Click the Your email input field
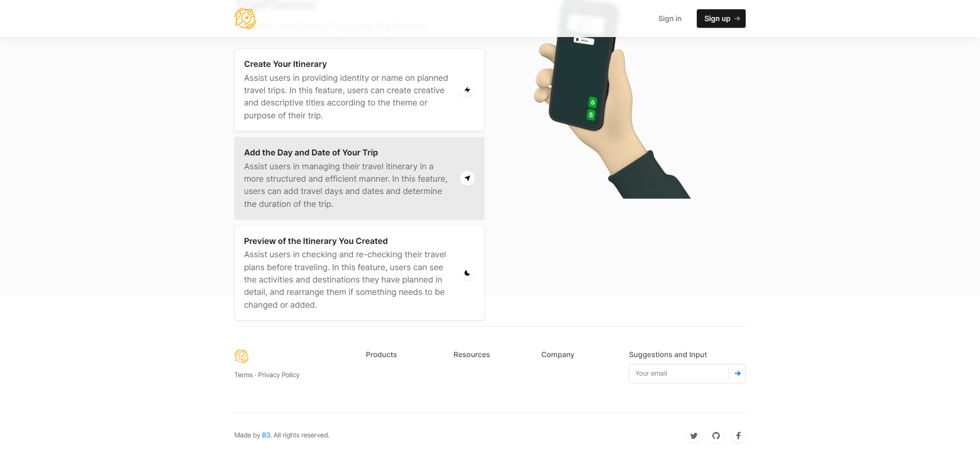980x458 pixels. point(675,373)
